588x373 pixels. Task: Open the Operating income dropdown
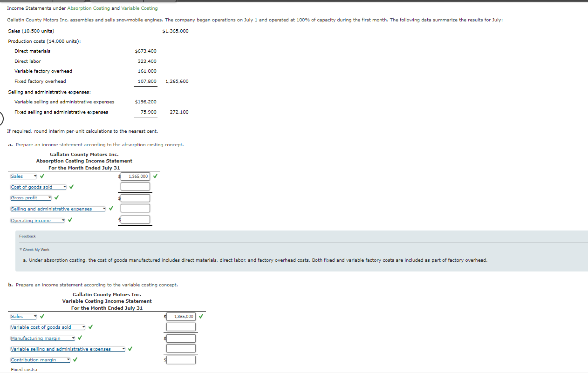[x=37, y=221]
